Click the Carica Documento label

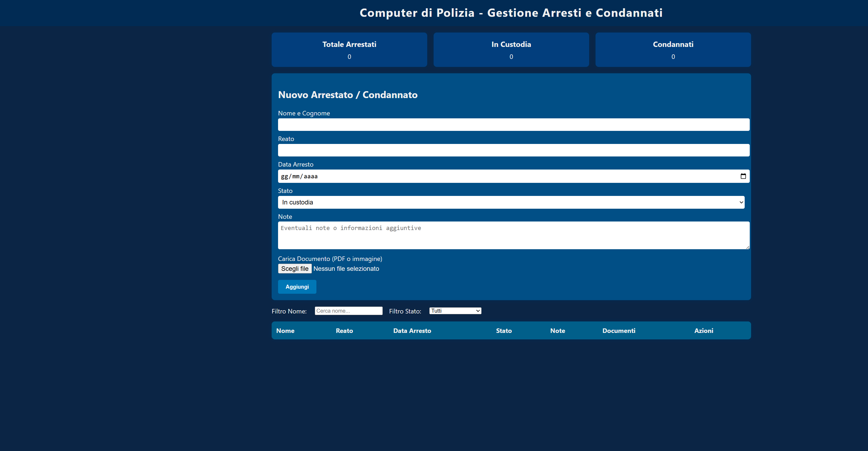330,259
